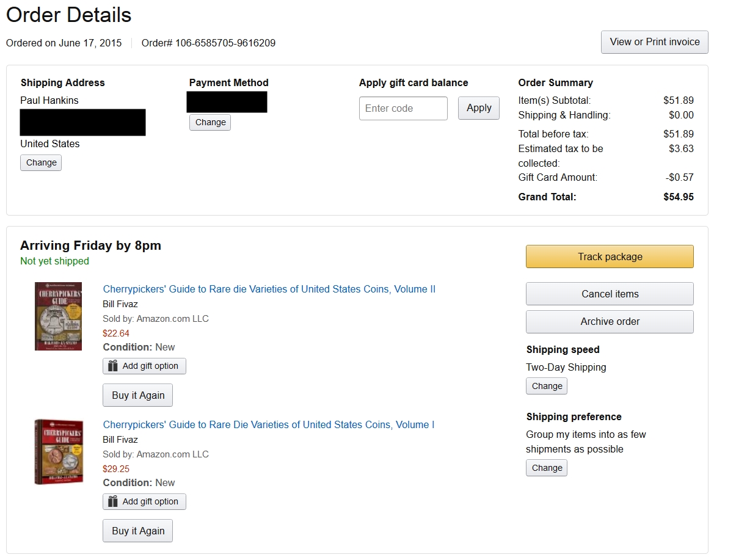
Task: Click gift icon for Volume II book
Action: pyautogui.click(x=112, y=366)
